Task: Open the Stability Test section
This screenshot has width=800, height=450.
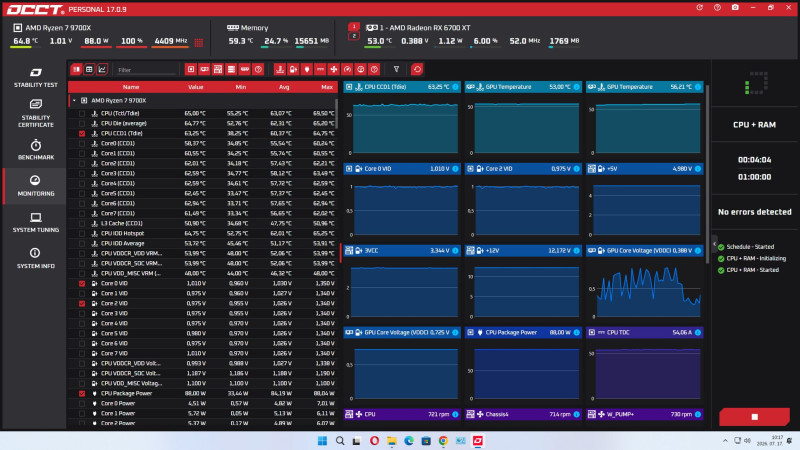Action: pyautogui.click(x=35, y=77)
